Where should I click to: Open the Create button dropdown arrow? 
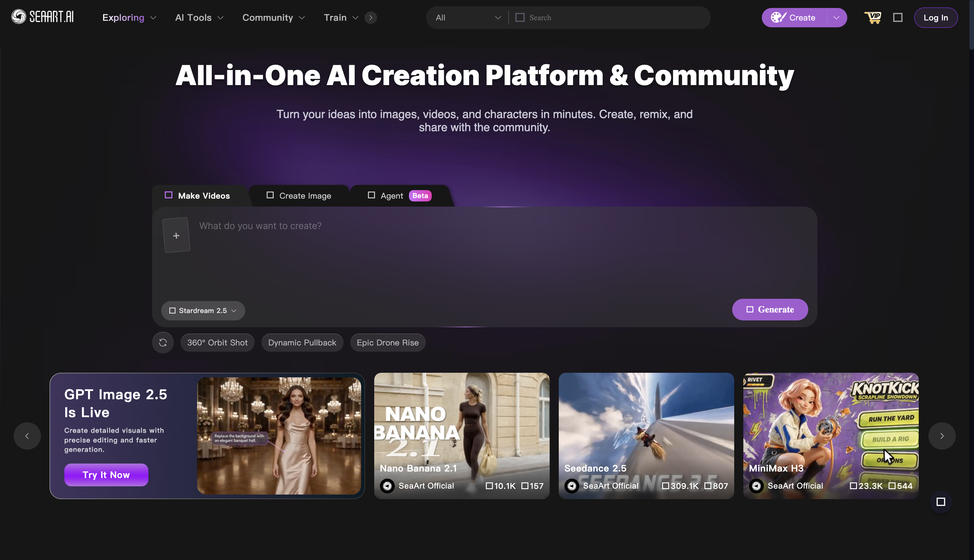coord(836,17)
